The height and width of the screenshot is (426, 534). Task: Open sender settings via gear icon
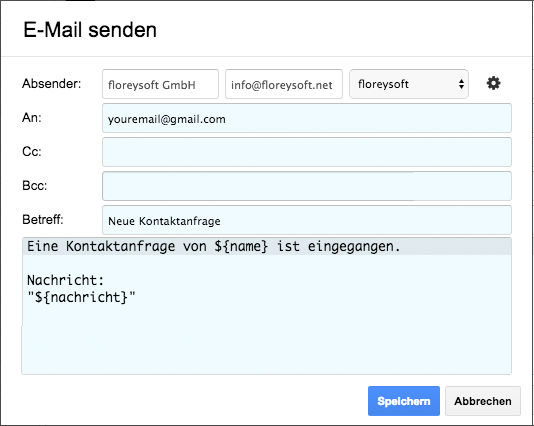click(x=493, y=83)
